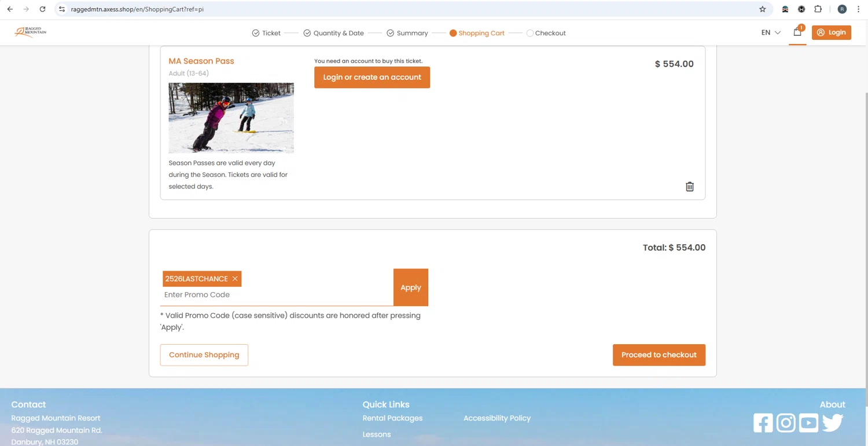Image resolution: width=868 pixels, height=446 pixels.
Task: Open the browser extensions puzzle icon
Action: [x=818, y=9]
